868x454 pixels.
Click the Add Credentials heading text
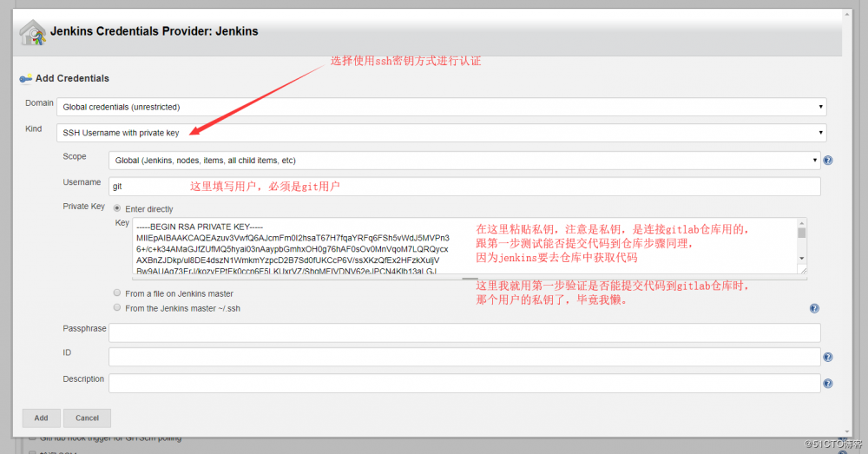click(72, 79)
